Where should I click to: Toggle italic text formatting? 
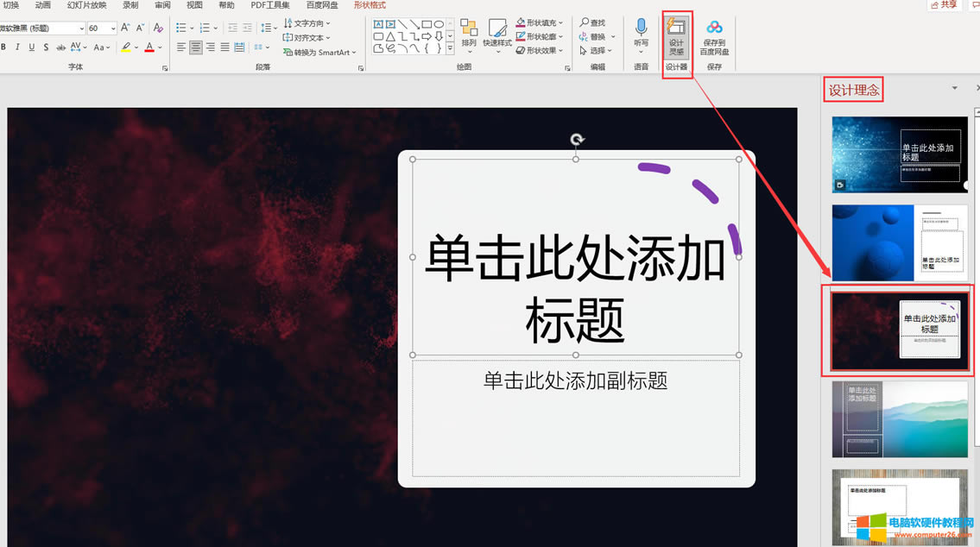tap(17, 47)
